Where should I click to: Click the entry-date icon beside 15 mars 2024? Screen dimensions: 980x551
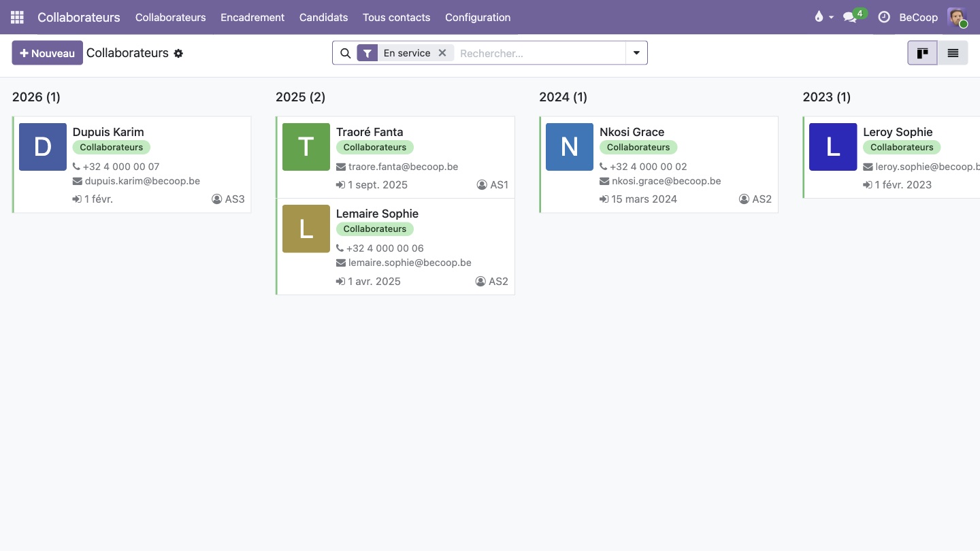click(x=604, y=199)
